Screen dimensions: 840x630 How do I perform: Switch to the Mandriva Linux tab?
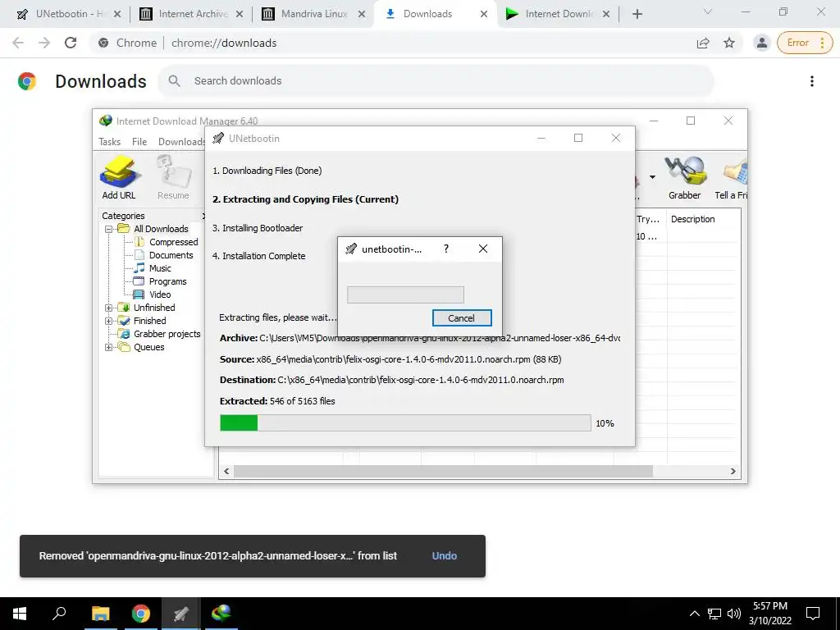pyautogui.click(x=313, y=14)
